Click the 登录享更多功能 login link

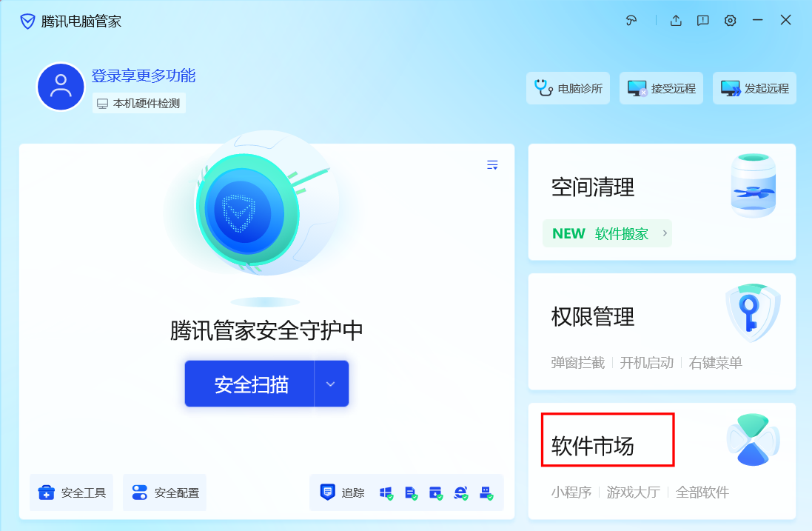pos(144,76)
